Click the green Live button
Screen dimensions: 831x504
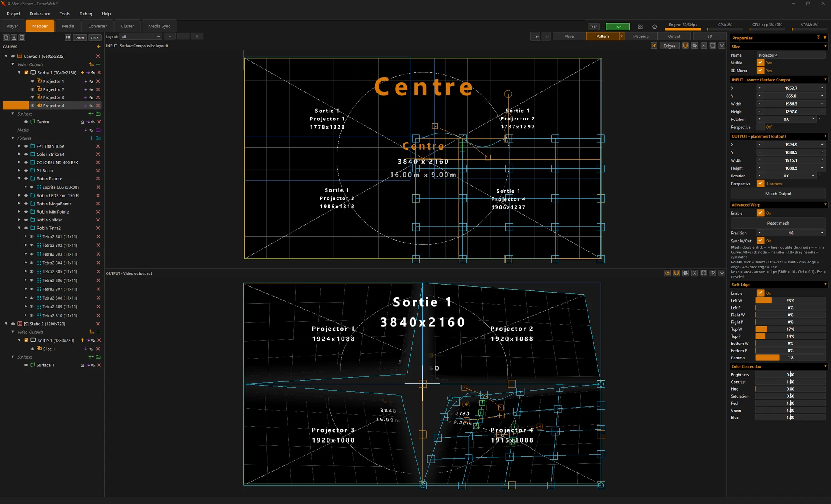click(x=618, y=27)
